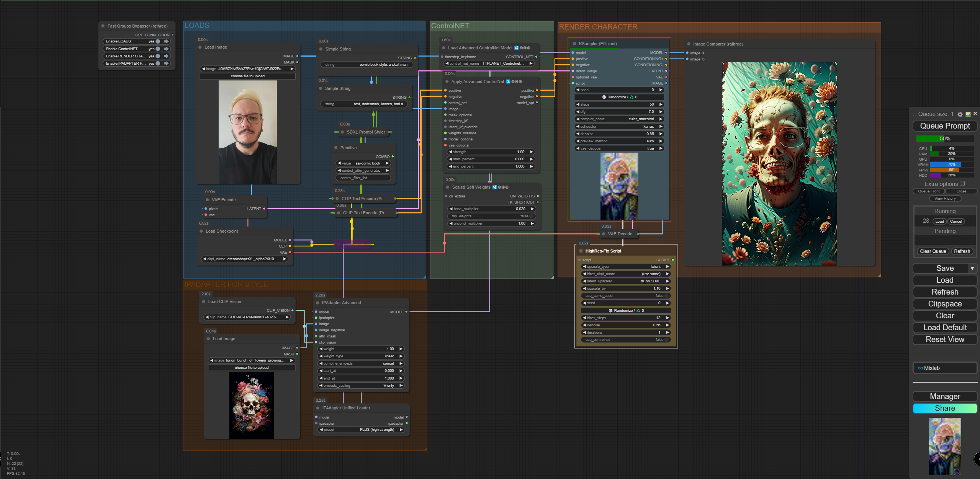This screenshot has height=479, width=980.
Task: Open clip_name CLIP-ViT-H-14 selector
Action: (x=247, y=318)
